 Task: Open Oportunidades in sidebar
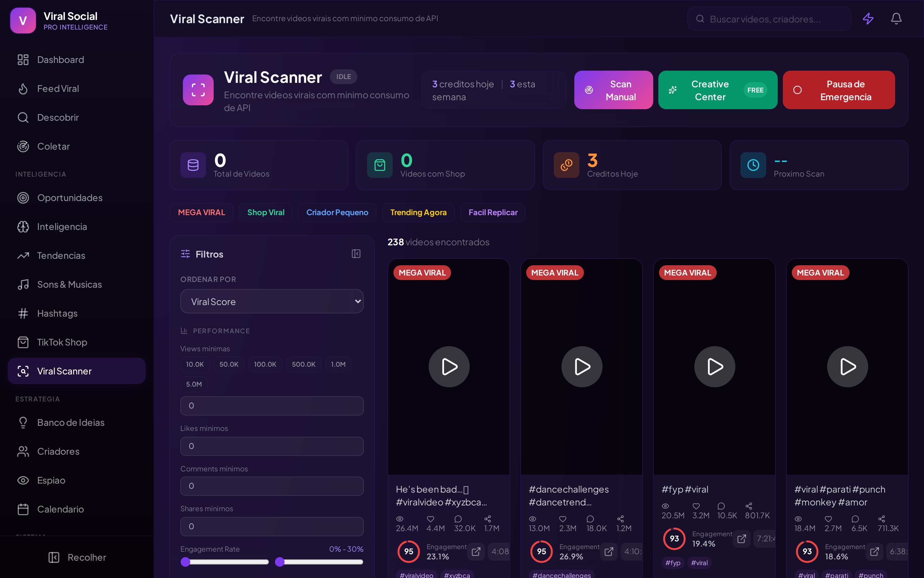tap(76, 197)
